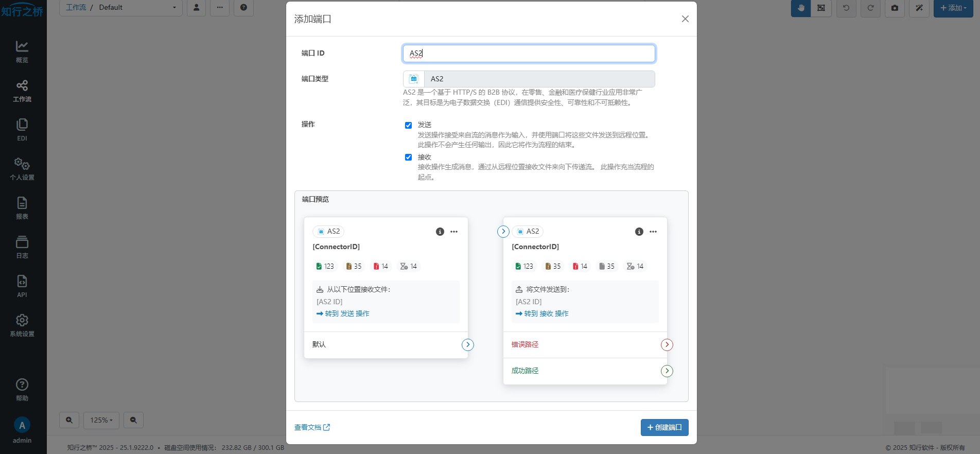Click the 成功路径 success path arrow

(667, 371)
